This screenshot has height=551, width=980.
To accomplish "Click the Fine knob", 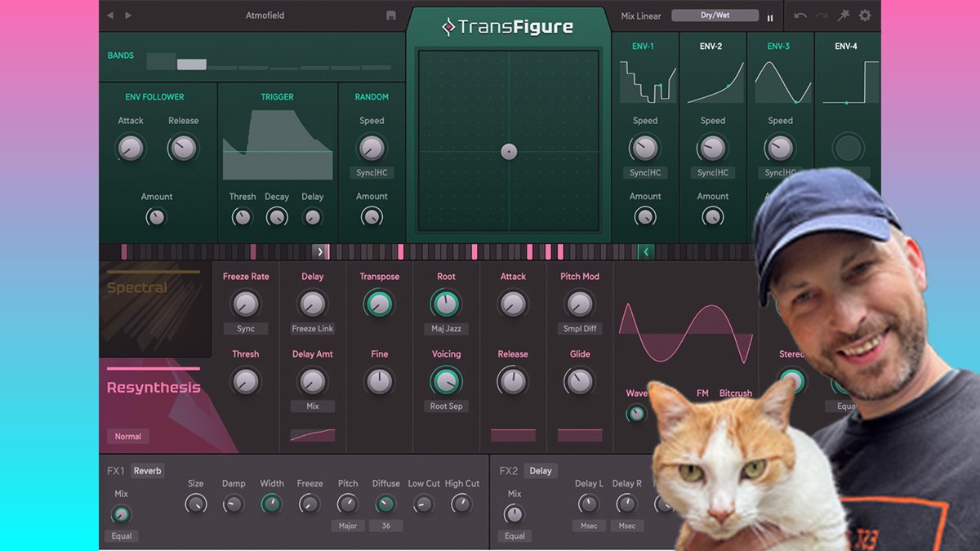I will (x=379, y=381).
